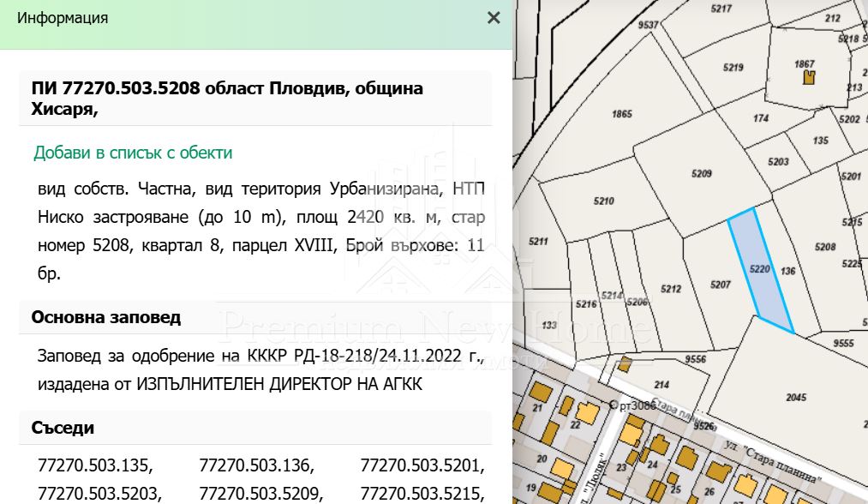This screenshot has width=868, height=504.
Task: Open neighbor 77270.503.5203 from the list
Action: pos(99,493)
